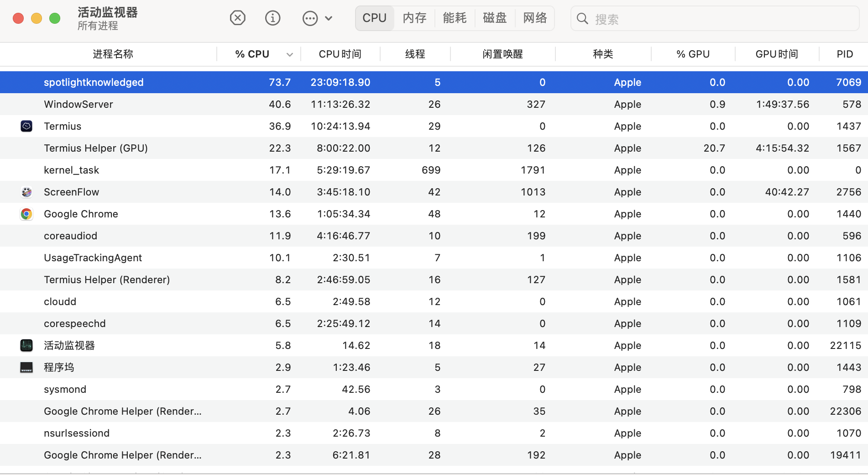Click the 活动监视器 window title
The image size is (868, 475).
tap(108, 12)
